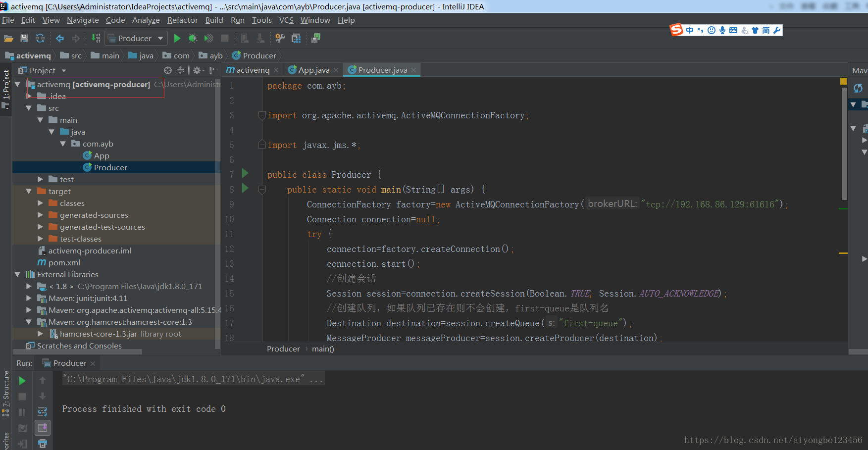The height and width of the screenshot is (450, 868).
Task: Click the Forward navigation arrow icon
Action: click(x=76, y=38)
